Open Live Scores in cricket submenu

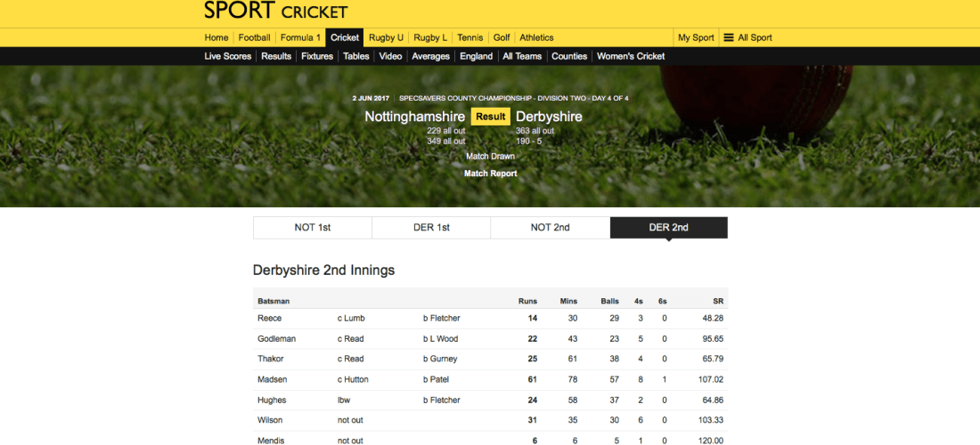[228, 56]
